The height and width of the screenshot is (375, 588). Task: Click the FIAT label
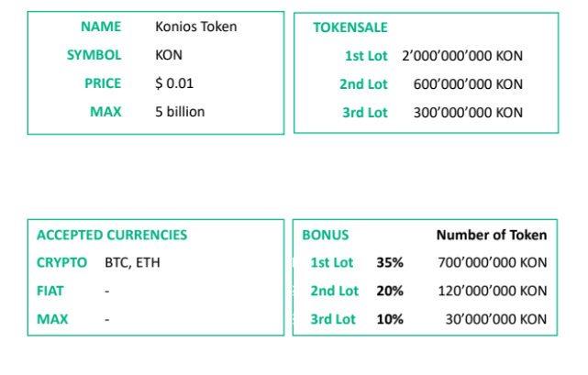pyautogui.click(x=50, y=291)
